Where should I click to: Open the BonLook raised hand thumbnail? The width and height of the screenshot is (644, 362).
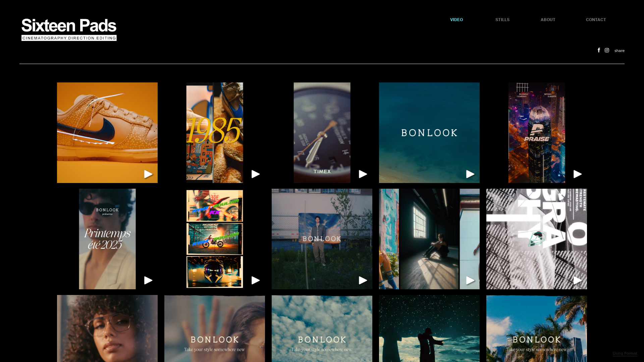[215, 328]
